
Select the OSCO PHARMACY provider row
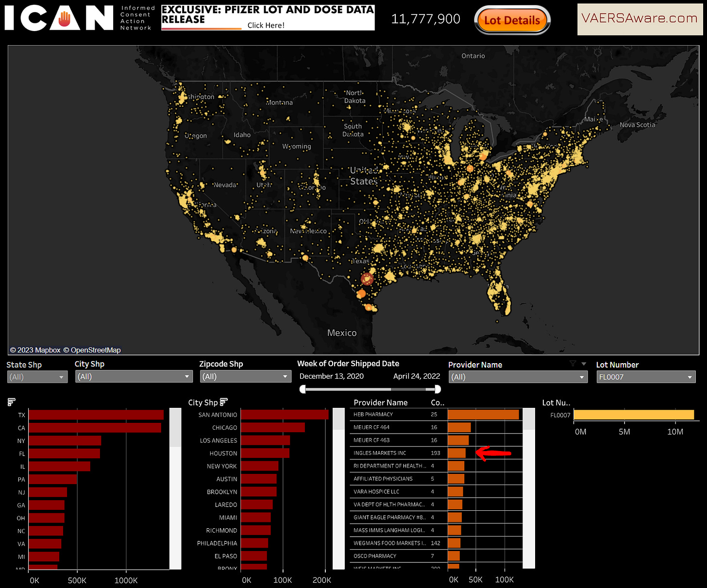coord(436,556)
